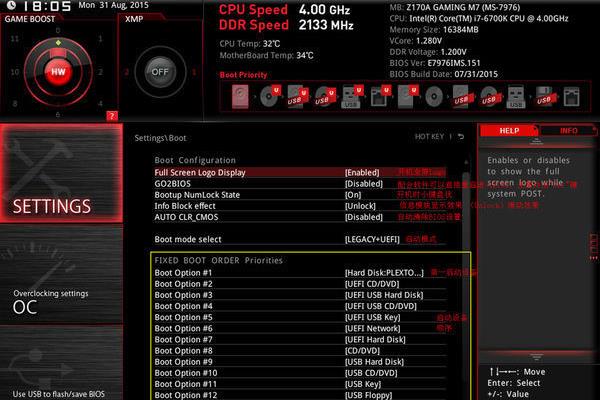Open Boot Option #1 Hard Disk:PLEXTO selection
The width and height of the screenshot is (600, 400).
pos(384,273)
